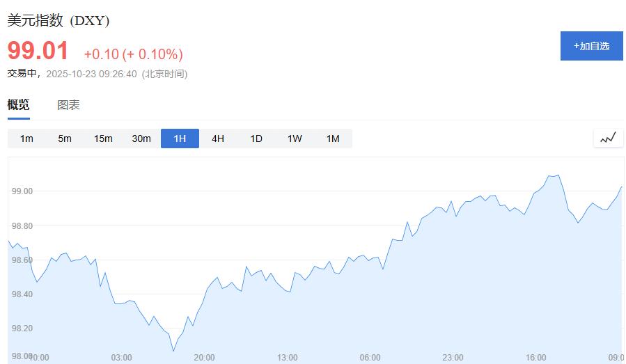Click the 06:00 time axis marker
The image size is (626, 364).
(x=370, y=358)
